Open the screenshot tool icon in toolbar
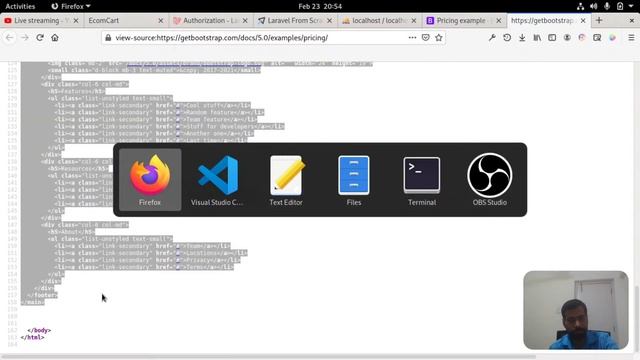The width and height of the screenshot is (640, 360). (597, 38)
